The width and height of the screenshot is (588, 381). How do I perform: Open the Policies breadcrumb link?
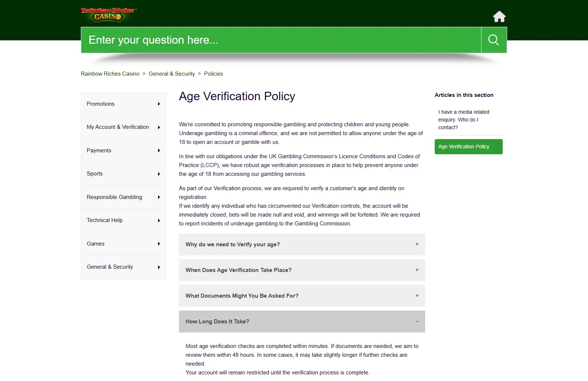[214, 74]
